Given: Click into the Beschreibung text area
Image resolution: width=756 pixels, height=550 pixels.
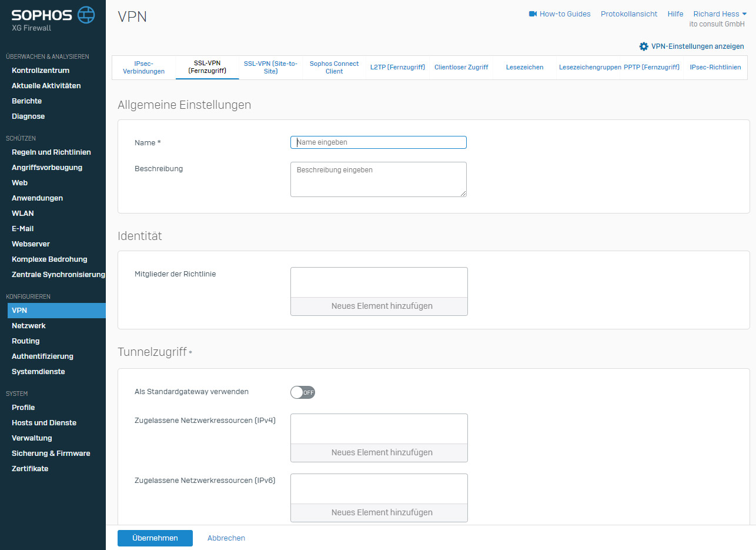Looking at the screenshot, I should (x=378, y=179).
